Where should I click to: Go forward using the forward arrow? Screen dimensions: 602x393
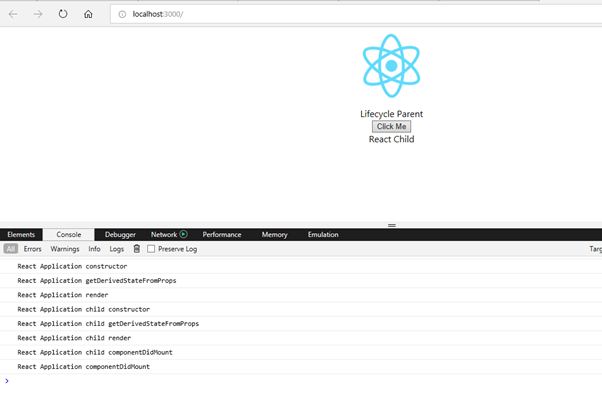click(x=38, y=14)
